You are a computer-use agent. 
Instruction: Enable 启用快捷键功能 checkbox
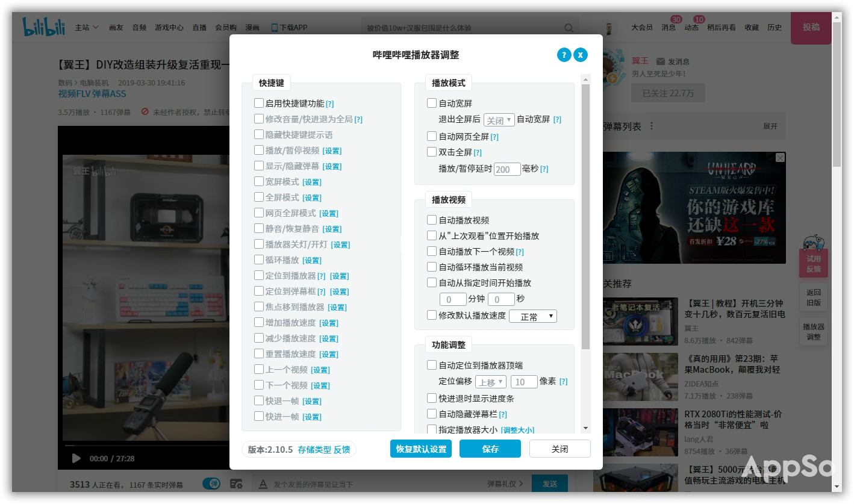coord(259,103)
